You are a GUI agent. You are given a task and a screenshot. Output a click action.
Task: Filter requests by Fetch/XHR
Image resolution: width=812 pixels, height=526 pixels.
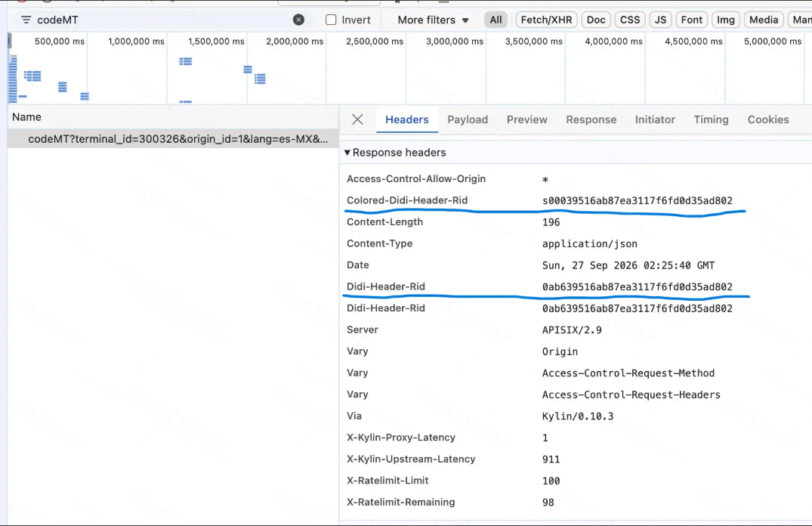[546, 20]
